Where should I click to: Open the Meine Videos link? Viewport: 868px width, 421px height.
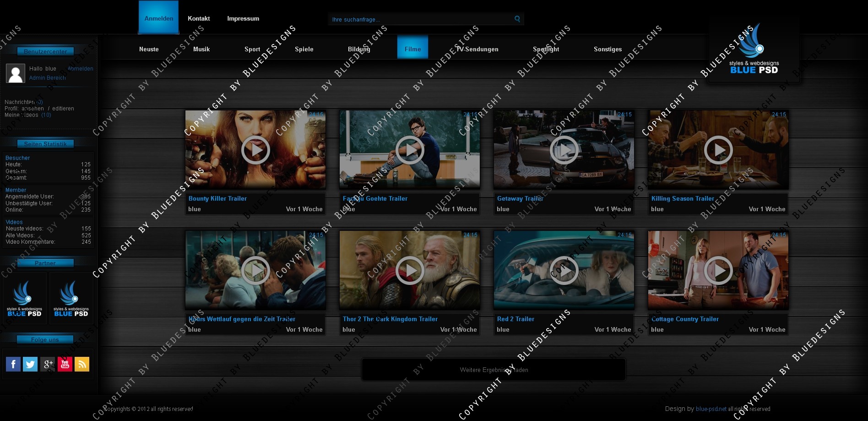click(28, 115)
